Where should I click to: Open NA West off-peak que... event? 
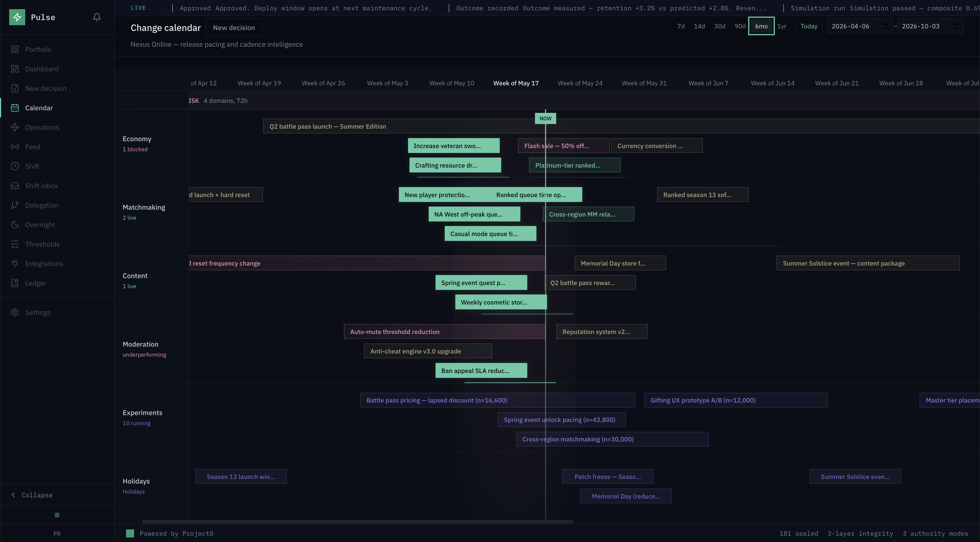click(474, 214)
